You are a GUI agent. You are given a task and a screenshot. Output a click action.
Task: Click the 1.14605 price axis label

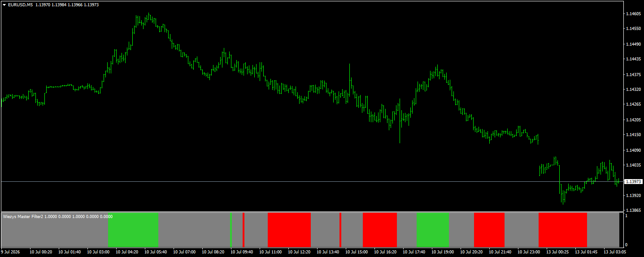[633, 14]
